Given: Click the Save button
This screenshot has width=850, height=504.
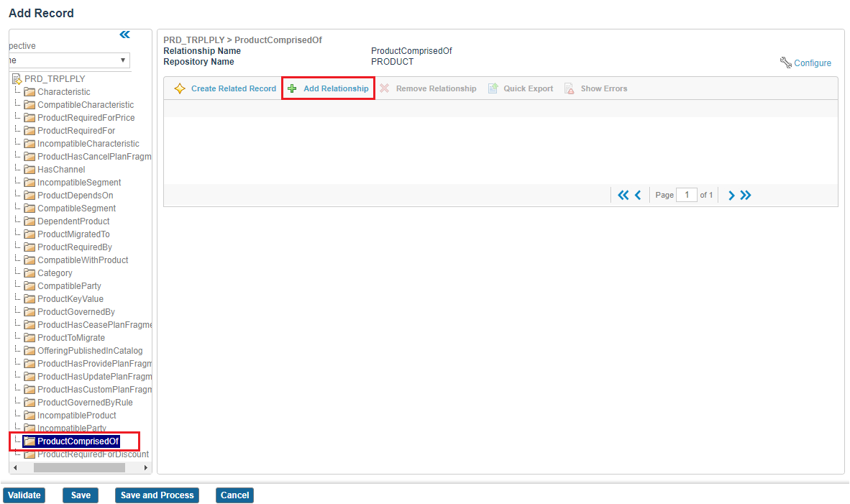Looking at the screenshot, I should 81,495.
